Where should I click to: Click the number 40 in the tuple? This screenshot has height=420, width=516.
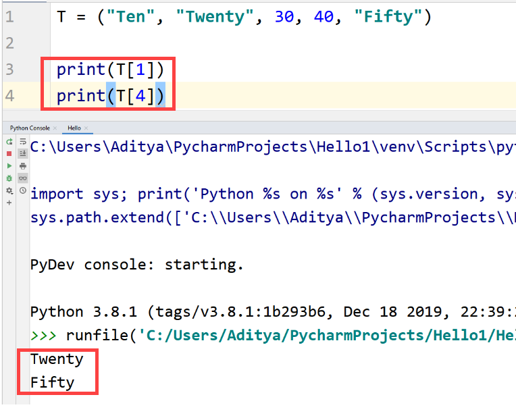(x=324, y=16)
